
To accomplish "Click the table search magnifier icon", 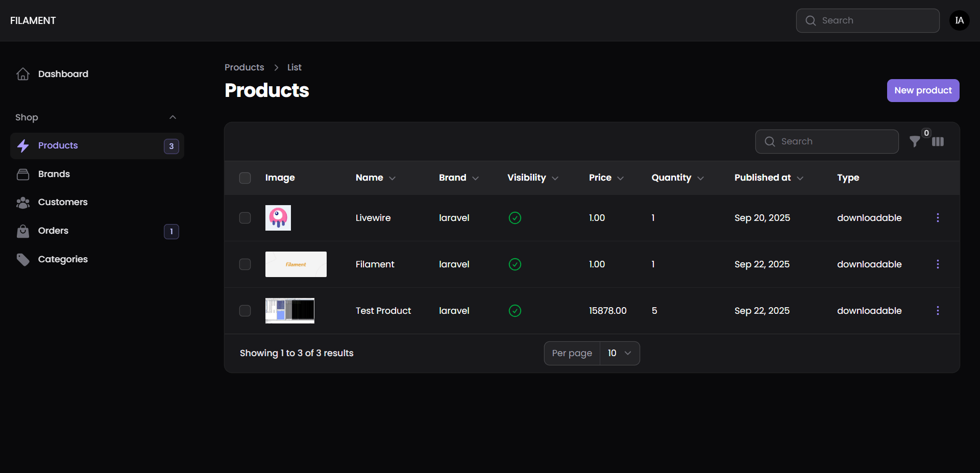I will [x=770, y=141].
